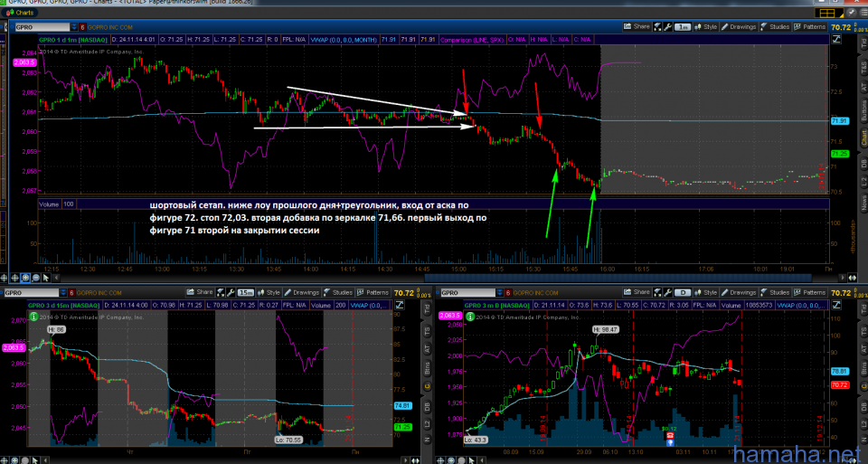Click Patterns in the top chart toolbar
Viewport: 868px width, 464px height.
click(x=809, y=27)
